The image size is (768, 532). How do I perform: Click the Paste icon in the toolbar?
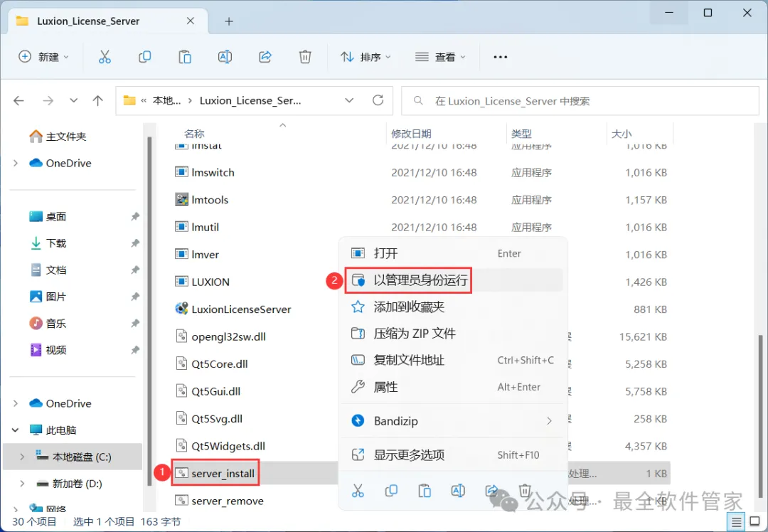coord(185,57)
